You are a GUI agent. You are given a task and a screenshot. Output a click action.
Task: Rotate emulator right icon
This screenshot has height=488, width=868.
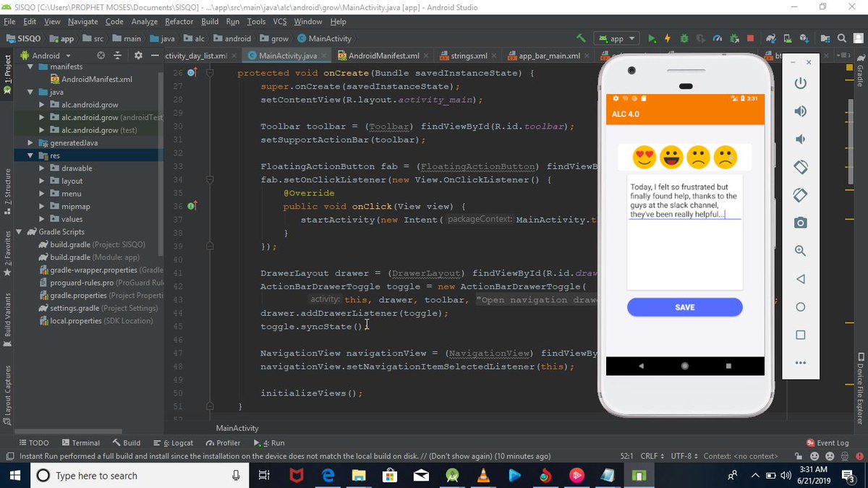pyautogui.click(x=800, y=195)
